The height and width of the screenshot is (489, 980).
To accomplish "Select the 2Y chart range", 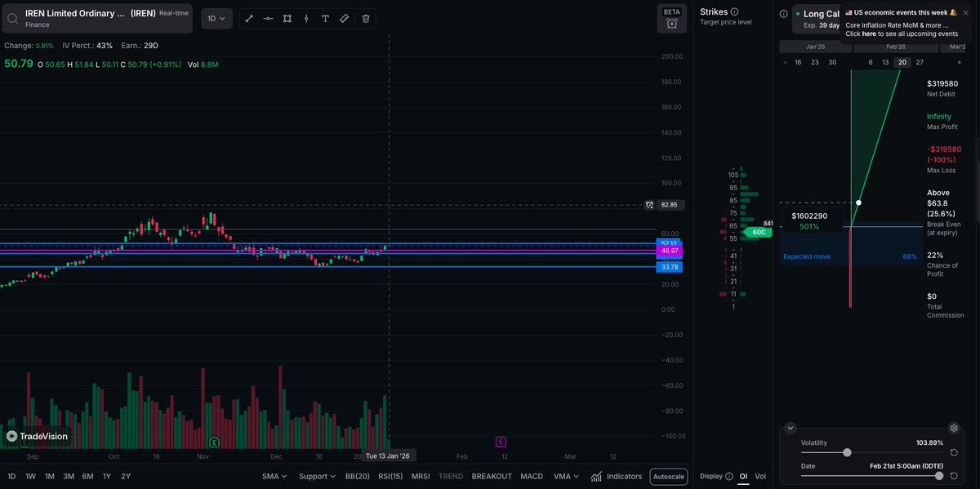I will tap(126, 476).
